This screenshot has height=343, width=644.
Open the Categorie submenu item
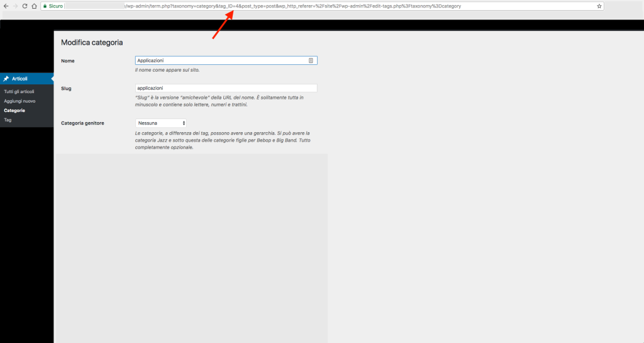14,111
